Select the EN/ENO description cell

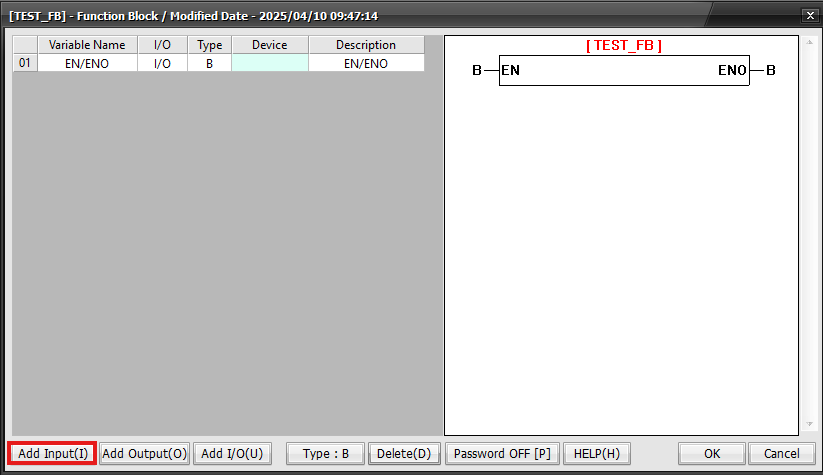(x=365, y=63)
